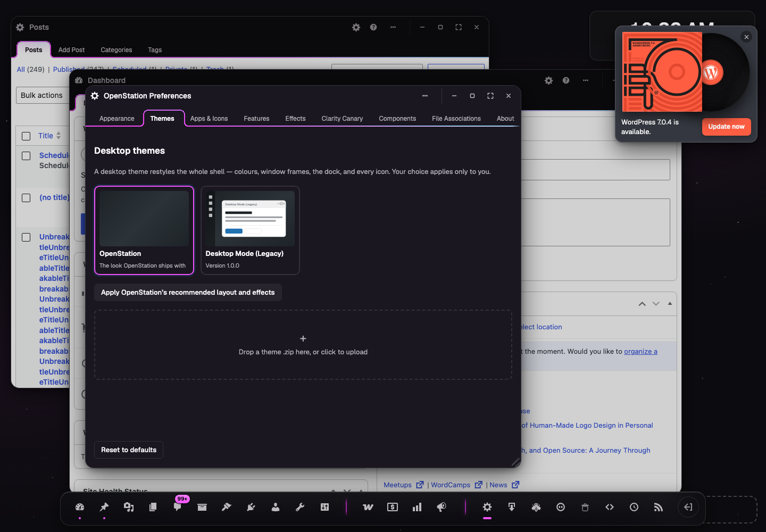
Task: Open the W-logo icon in the dock
Action: click(368, 507)
